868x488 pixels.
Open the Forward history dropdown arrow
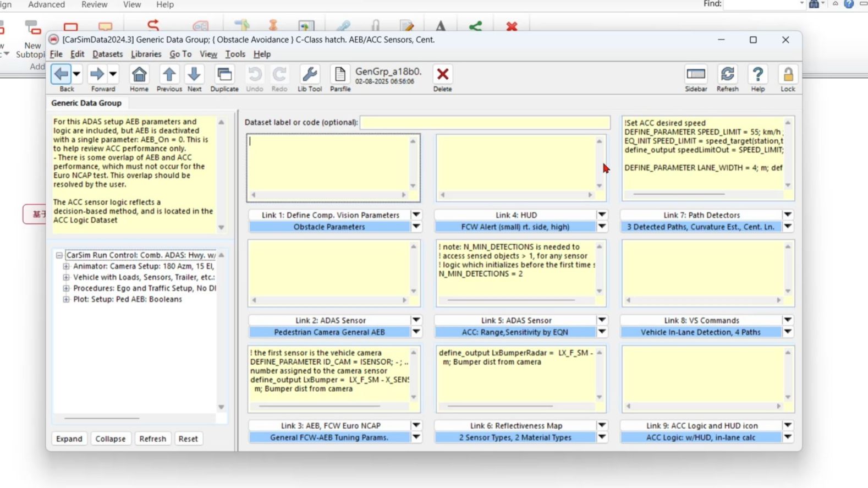[x=113, y=74]
